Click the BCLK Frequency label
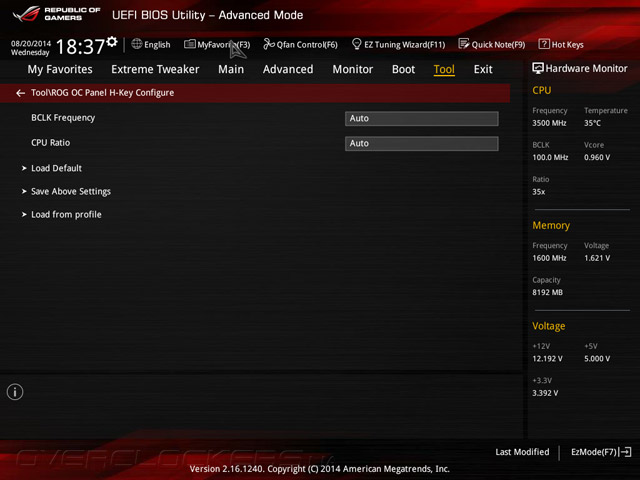The height and width of the screenshot is (480, 640). 63,118
